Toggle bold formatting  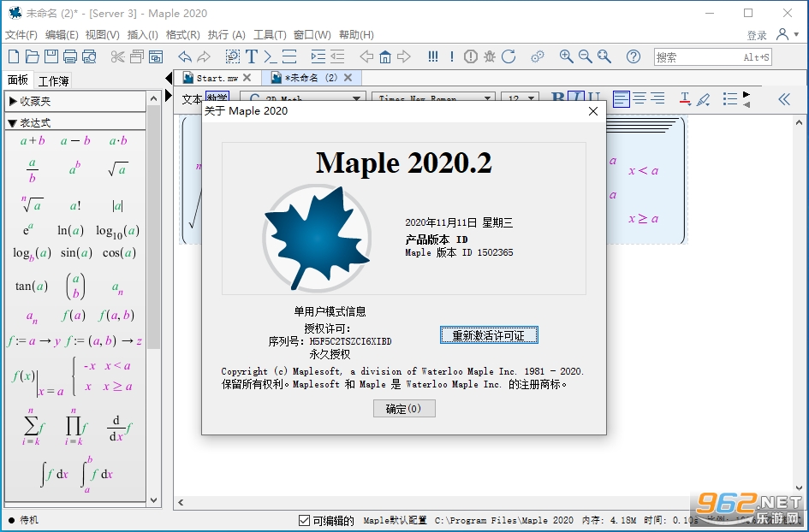[x=557, y=98]
